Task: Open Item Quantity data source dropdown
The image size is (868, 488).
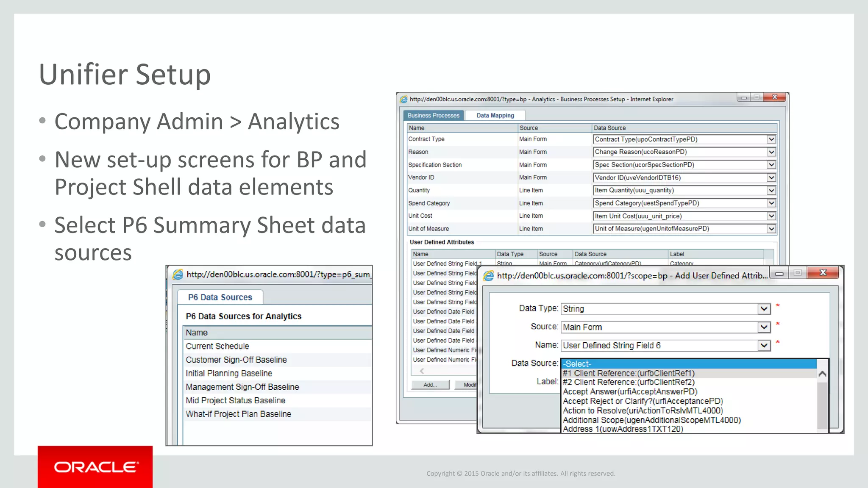Action: pos(771,191)
